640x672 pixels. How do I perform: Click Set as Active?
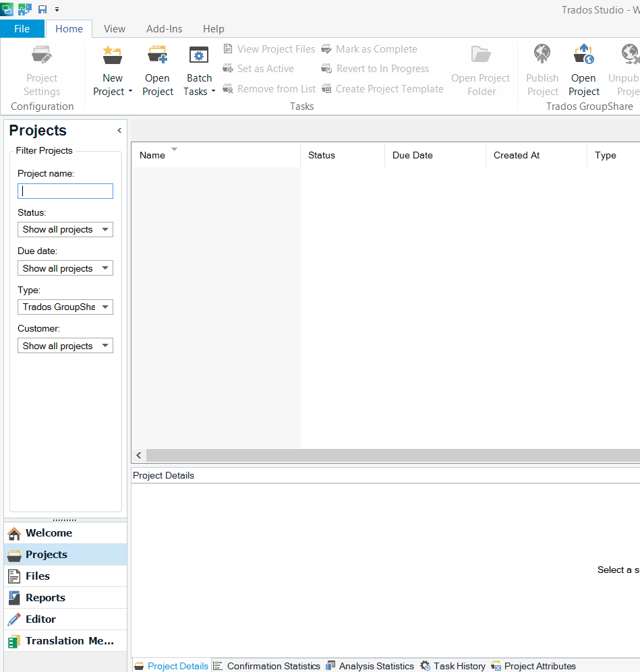[258, 69]
